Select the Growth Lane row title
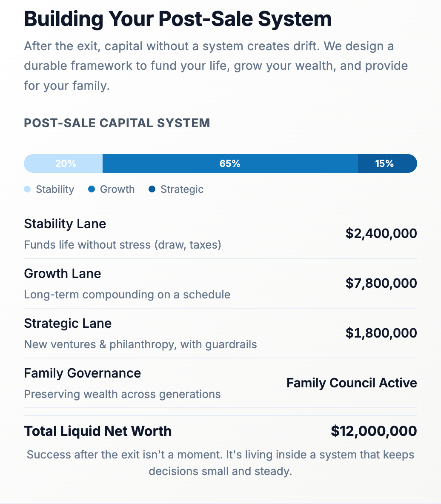 click(63, 273)
